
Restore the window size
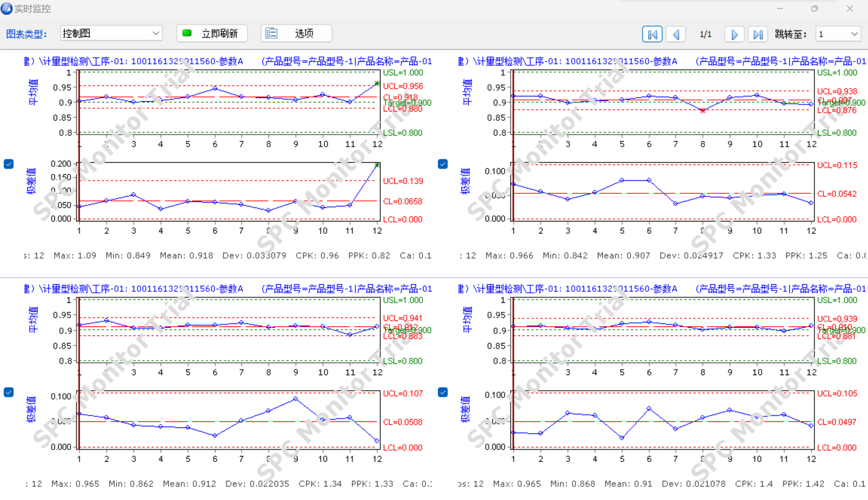pyautogui.click(x=814, y=9)
